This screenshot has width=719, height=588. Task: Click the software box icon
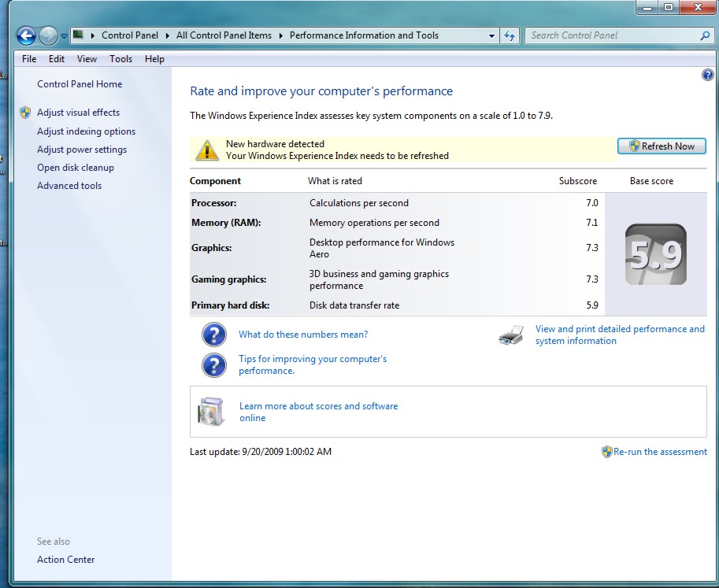point(211,412)
